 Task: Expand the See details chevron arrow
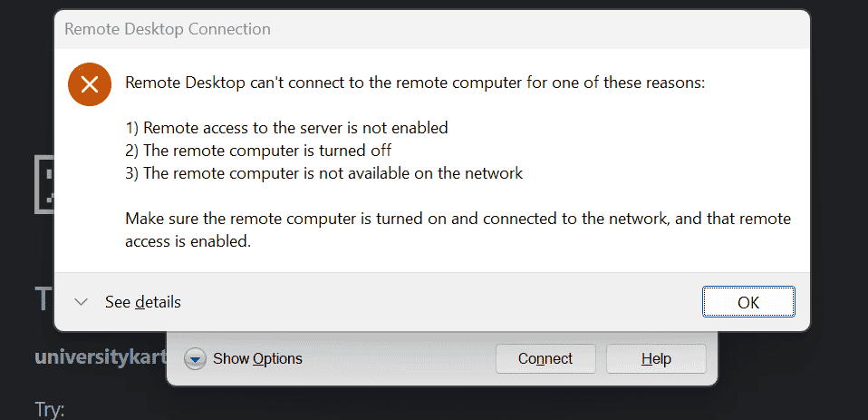click(x=82, y=302)
